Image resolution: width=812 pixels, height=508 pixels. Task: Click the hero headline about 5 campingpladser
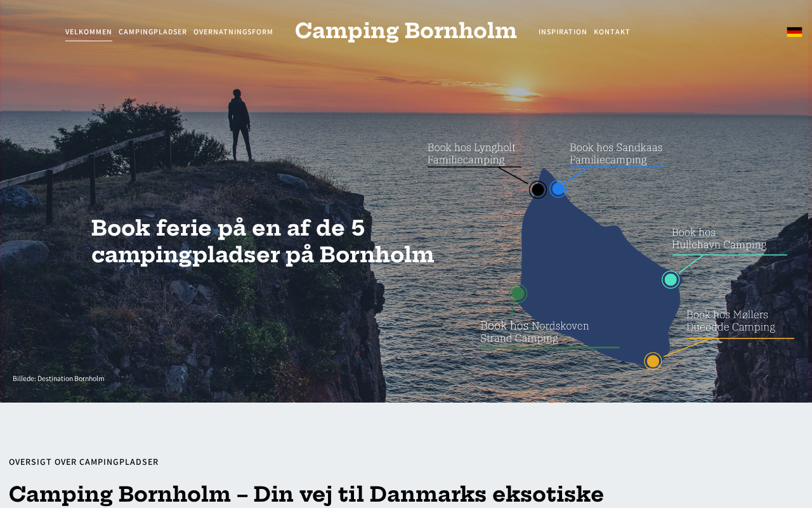[x=263, y=241]
